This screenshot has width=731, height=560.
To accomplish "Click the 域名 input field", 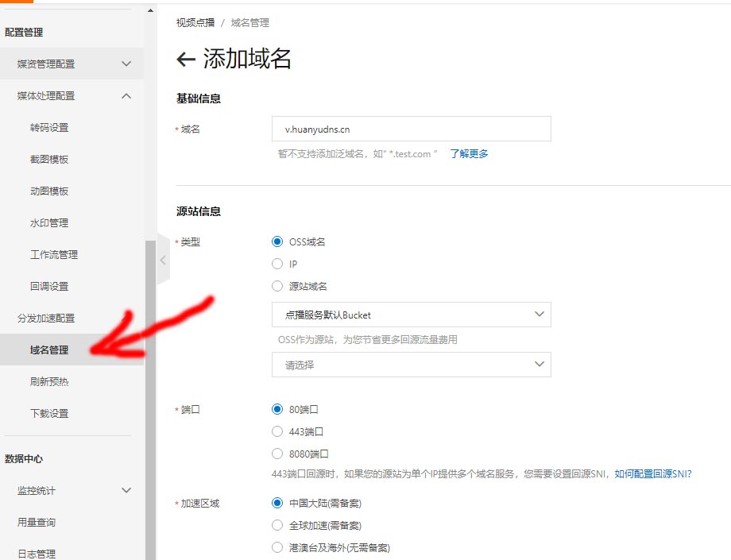I will click(x=411, y=129).
